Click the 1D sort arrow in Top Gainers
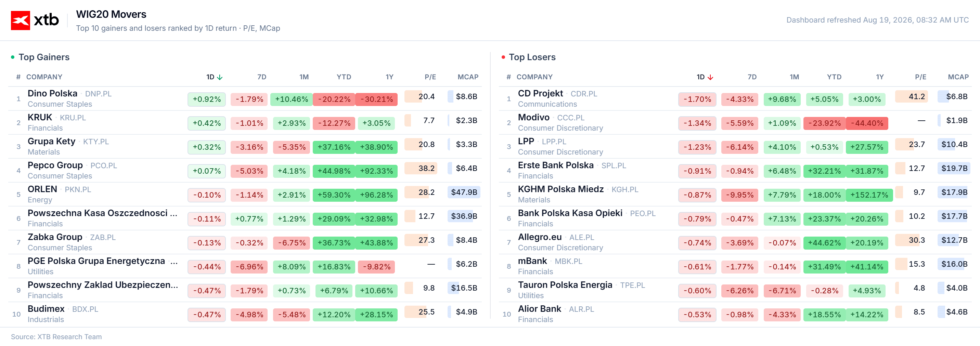 pyautogui.click(x=220, y=77)
